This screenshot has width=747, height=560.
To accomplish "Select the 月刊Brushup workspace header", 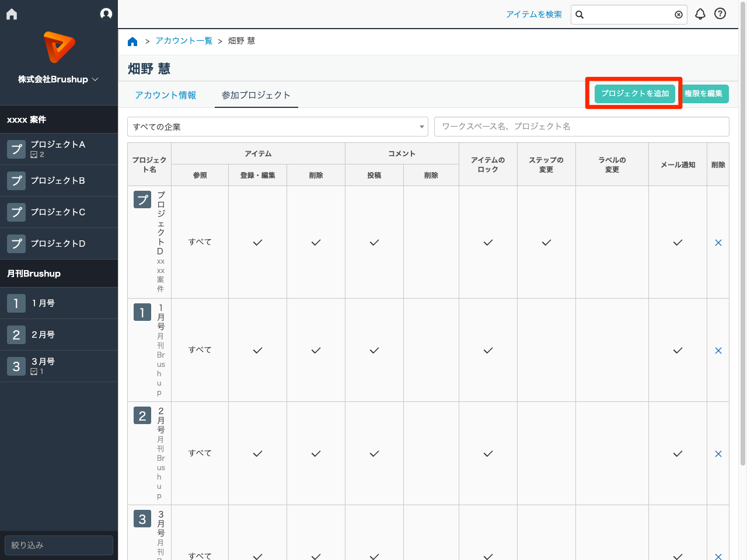I will [59, 274].
